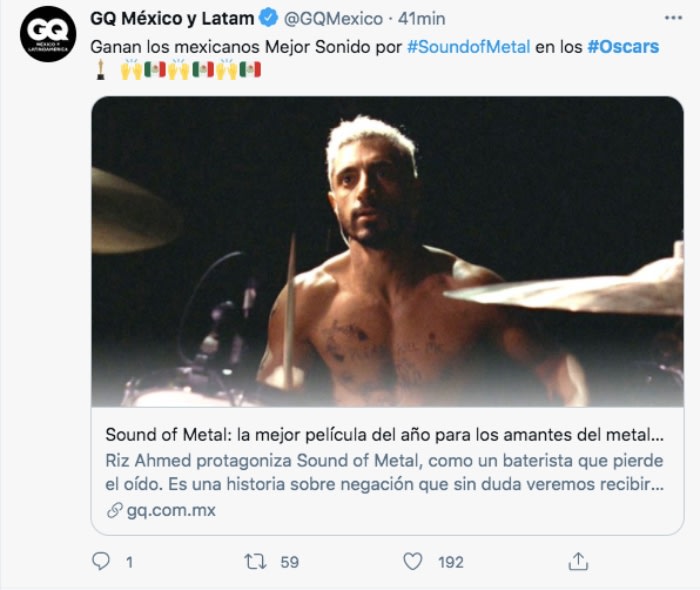Screen dimensions: 700x590
Task: Open the drummer photo in the link card
Action: pyautogui.click(x=388, y=252)
